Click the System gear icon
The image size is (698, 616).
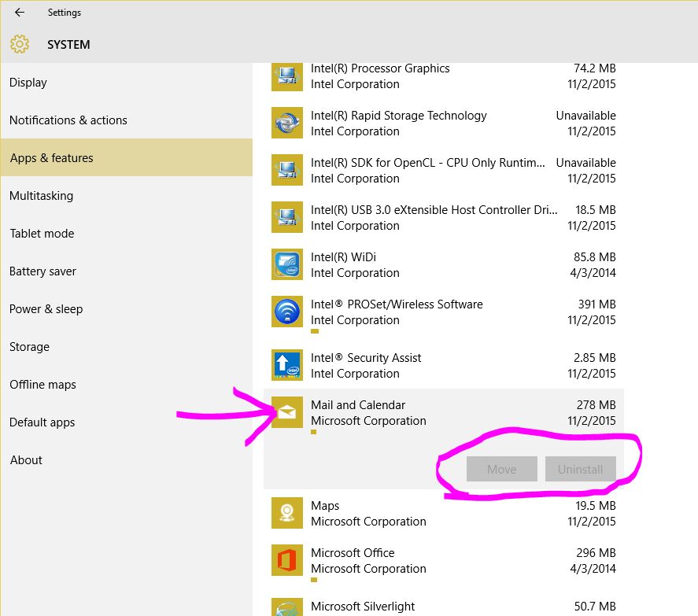point(20,44)
